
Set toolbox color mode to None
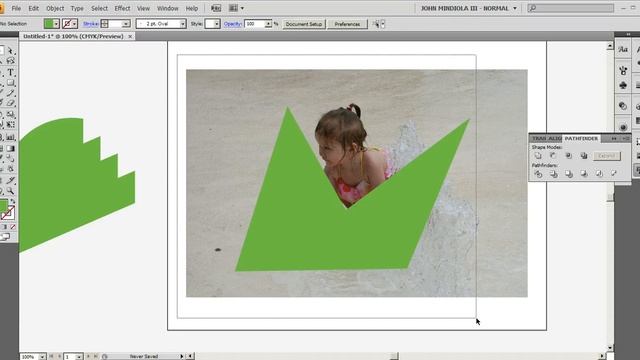tap(13, 227)
